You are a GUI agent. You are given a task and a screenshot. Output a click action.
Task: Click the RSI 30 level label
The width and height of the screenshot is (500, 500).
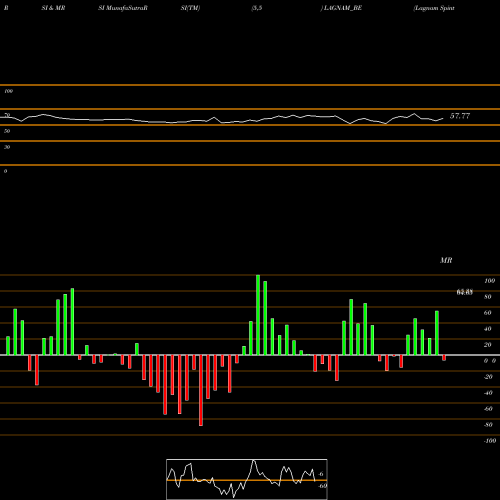pos(7,147)
